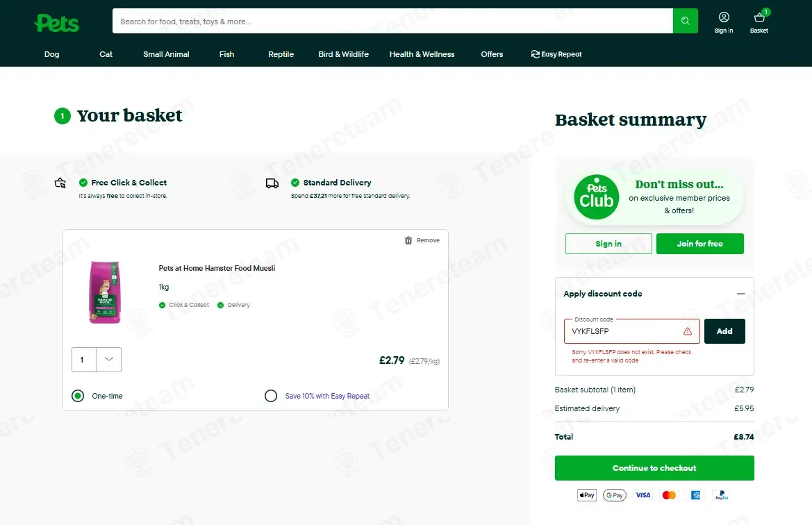Screen dimensions: 812x525
Task: Click the Discount code input field
Action: [632, 331]
